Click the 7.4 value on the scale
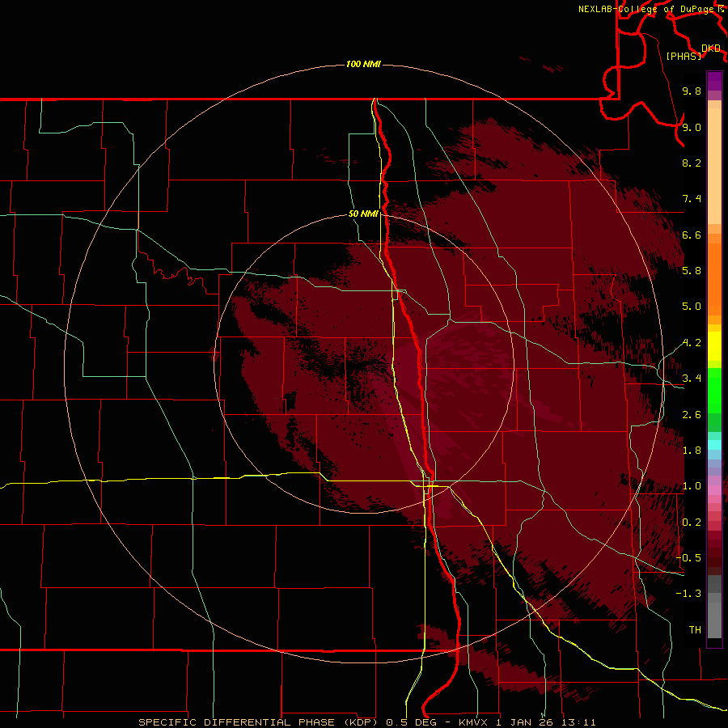The image size is (728, 728). (x=692, y=199)
